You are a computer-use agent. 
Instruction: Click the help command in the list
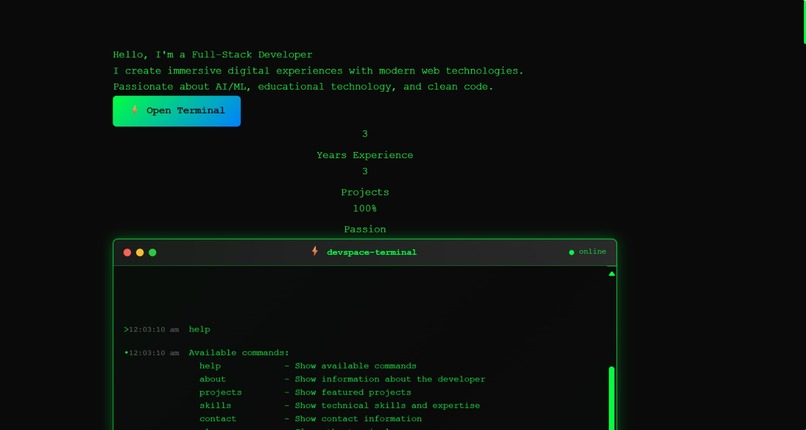(x=210, y=366)
